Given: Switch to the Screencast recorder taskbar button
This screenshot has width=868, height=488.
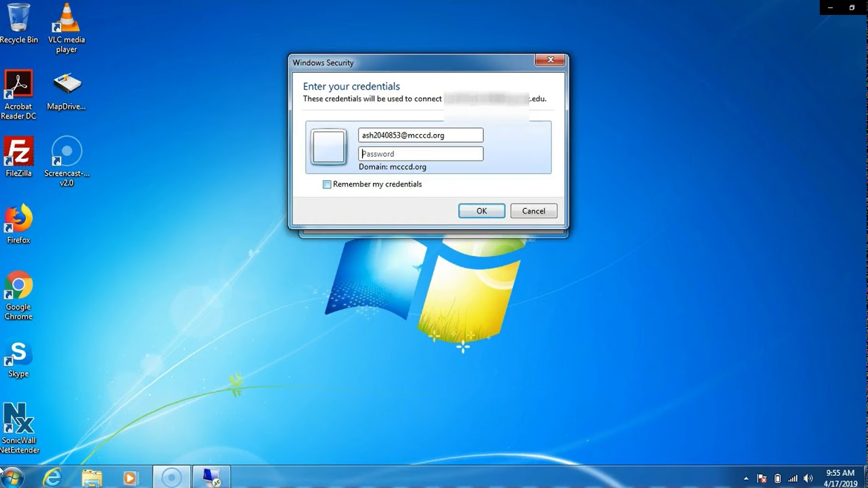Looking at the screenshot, I should tap(172, 477).
